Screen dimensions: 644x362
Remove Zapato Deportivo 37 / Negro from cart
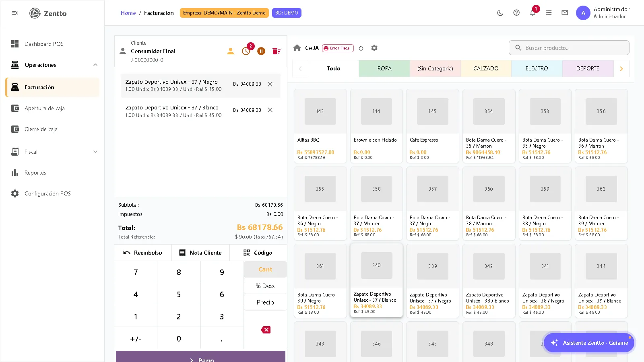click(x=270, y=84)
